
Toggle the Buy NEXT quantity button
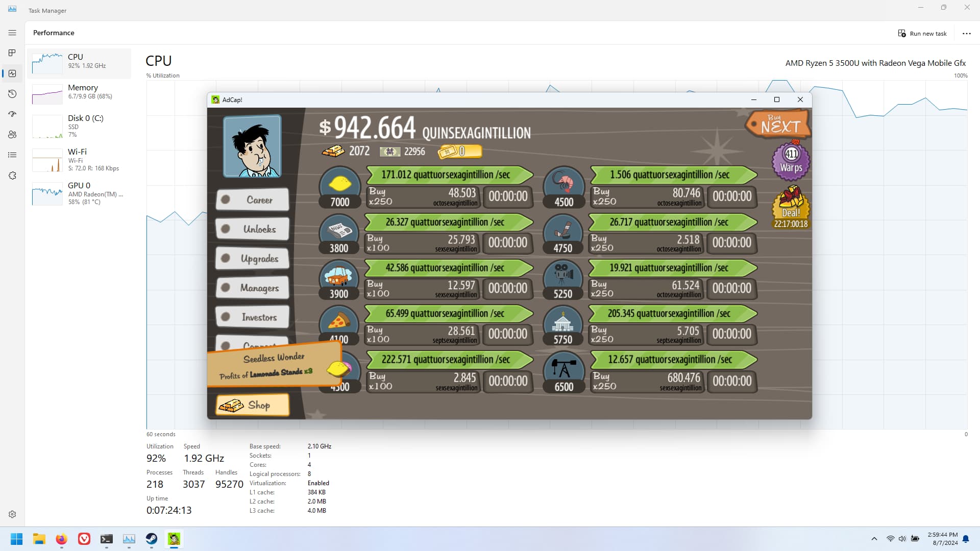click(x=778, y=124)
